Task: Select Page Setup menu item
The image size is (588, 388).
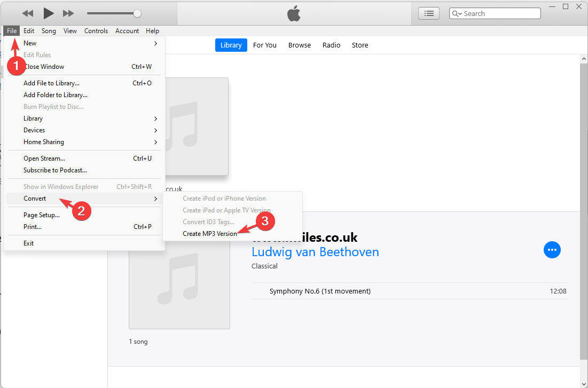Action: pos(84,215)
